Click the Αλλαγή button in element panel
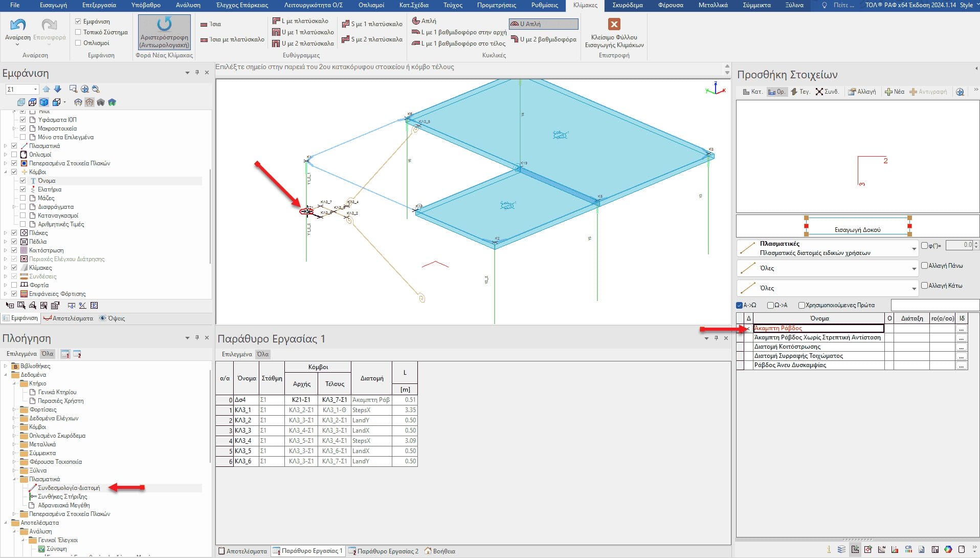980x558 pixels. point(862,92)
